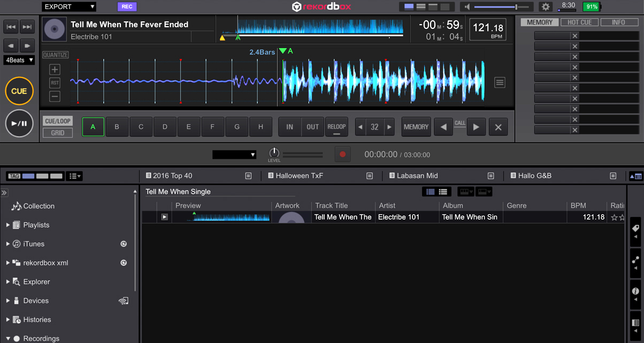This screenshot has height=343, width=644.
Task: Click the next track skip icon
Action: tap(27, 27)
